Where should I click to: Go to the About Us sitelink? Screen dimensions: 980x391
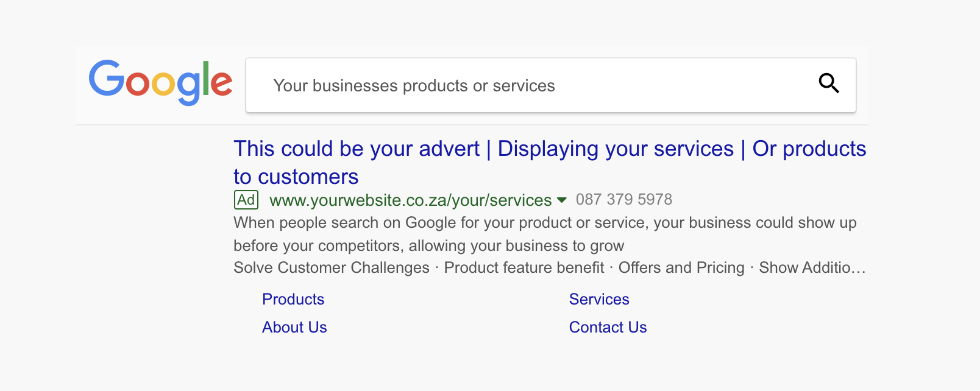coord(294,328)
